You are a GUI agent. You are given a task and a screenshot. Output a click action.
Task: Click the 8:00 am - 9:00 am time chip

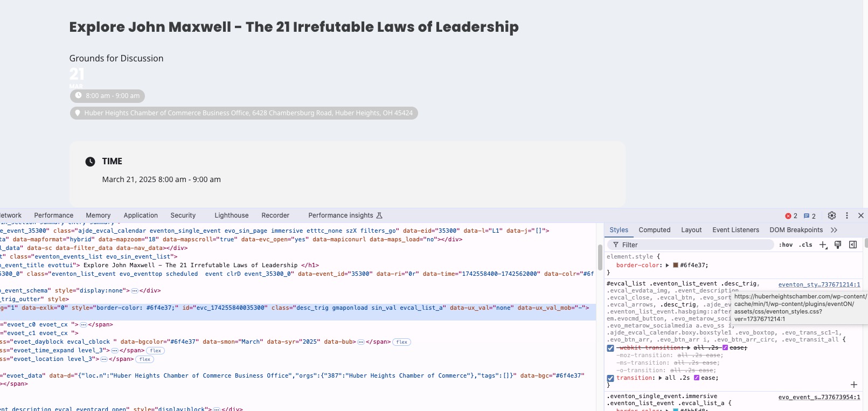tap(107, 96)
